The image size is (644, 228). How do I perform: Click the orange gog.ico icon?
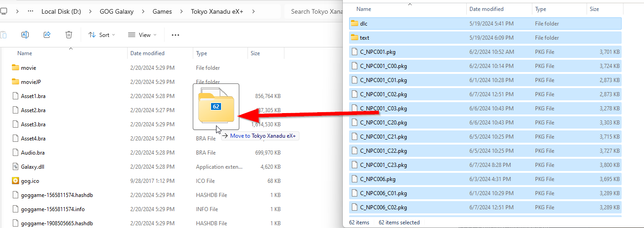click(x=15, y=181)
